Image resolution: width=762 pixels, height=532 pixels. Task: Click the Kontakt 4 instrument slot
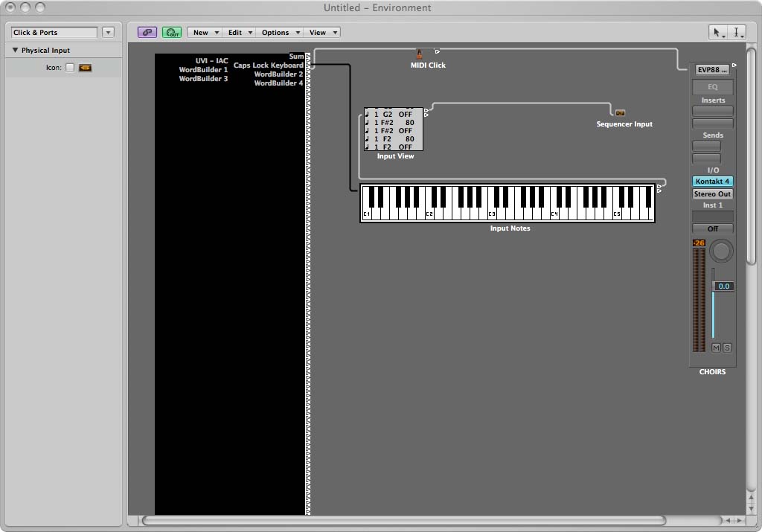[712, 182]
